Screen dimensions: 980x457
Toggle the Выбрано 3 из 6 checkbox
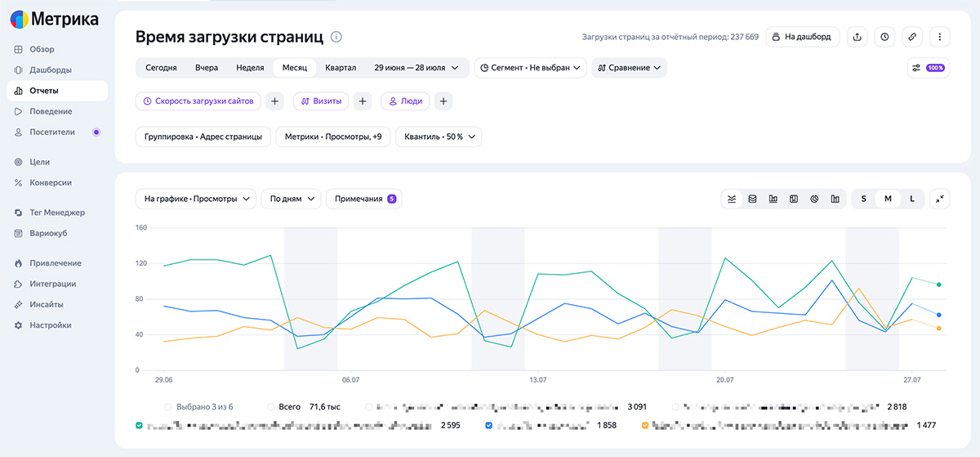tap(168, 406)
